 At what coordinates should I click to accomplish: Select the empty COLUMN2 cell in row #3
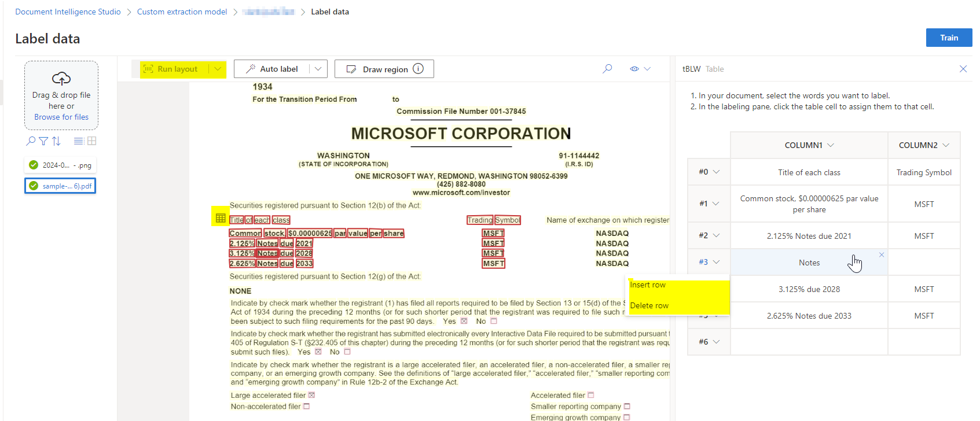[x=924, y=263]
